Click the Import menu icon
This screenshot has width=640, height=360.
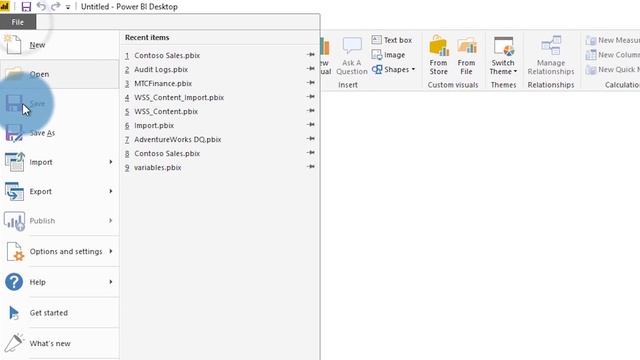click(x=15, y=162)
